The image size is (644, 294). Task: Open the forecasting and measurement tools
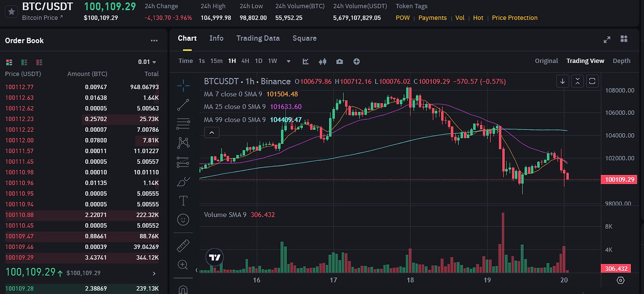pyautogui.click(x=183, y=162)
